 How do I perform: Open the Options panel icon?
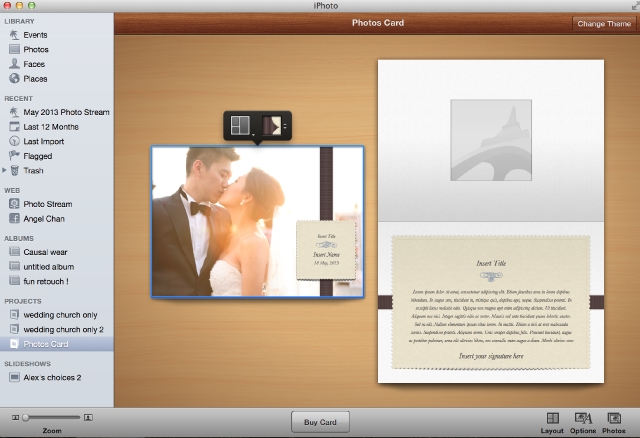(583, 418)
